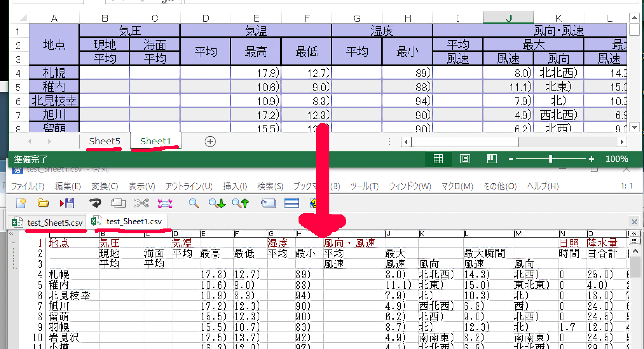The image size is (644, 349).
Task: Click the black undo arrow icon
Action: pyautogui.click(x=95, y=203)
